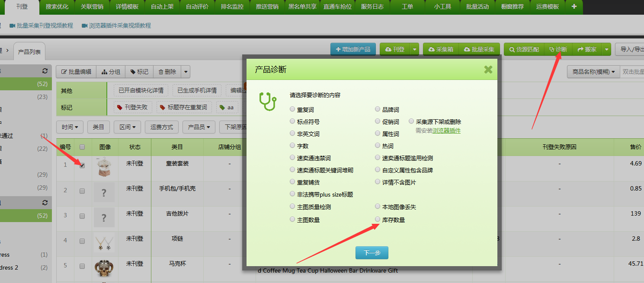Select the 字数 radio option

click(293, 146)
